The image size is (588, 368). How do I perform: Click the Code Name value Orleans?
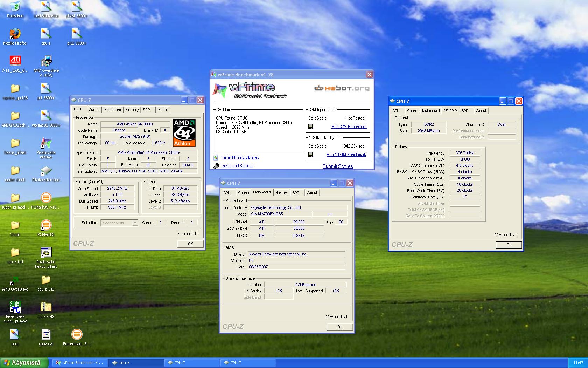point(119,130)
